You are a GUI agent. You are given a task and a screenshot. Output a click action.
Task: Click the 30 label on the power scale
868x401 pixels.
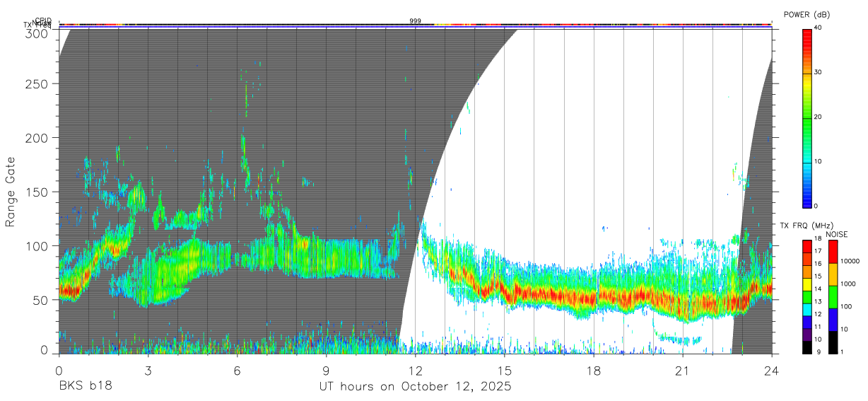pyautogui.click(x=817, y=72)
